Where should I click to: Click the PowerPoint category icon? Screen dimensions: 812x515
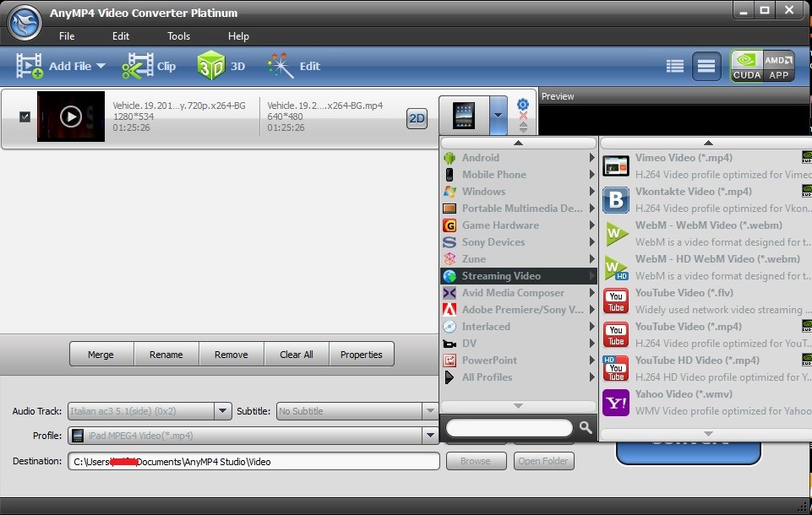(x=450, y=360)
